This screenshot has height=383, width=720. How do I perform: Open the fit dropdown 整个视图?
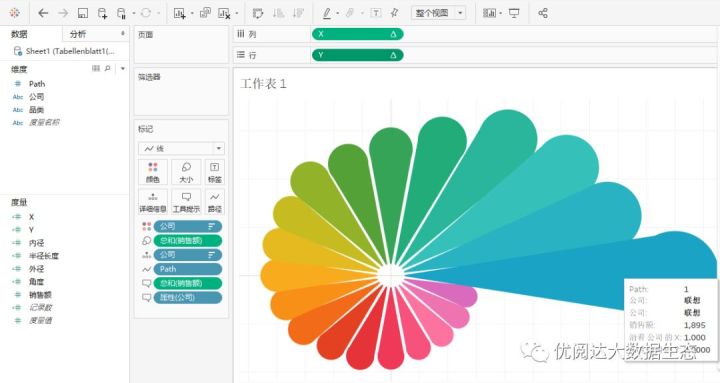pyautogui.click(x=439, y=13)
